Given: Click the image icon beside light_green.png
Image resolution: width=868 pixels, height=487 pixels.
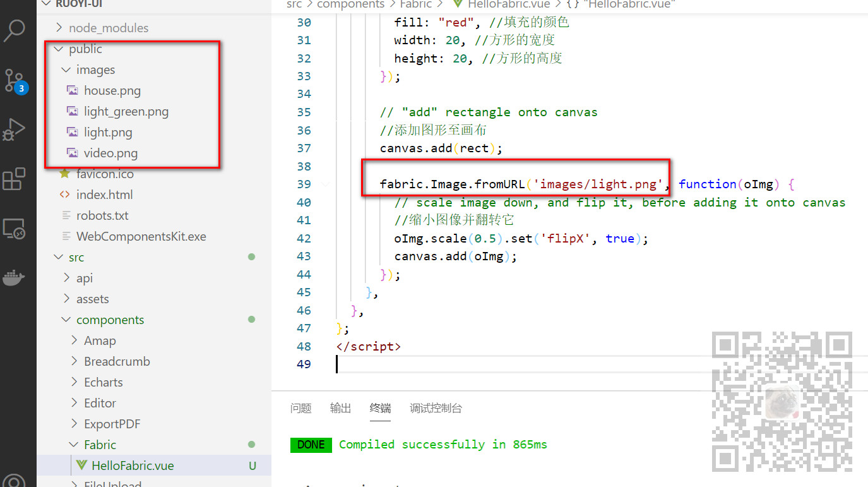Looking at the screenshot, I should pyautogui.click(x=73, y=111).
